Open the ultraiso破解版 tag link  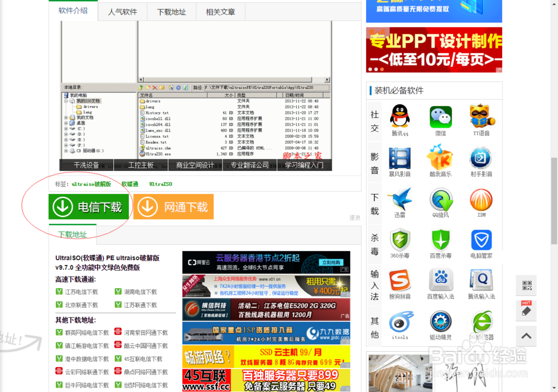91,184
